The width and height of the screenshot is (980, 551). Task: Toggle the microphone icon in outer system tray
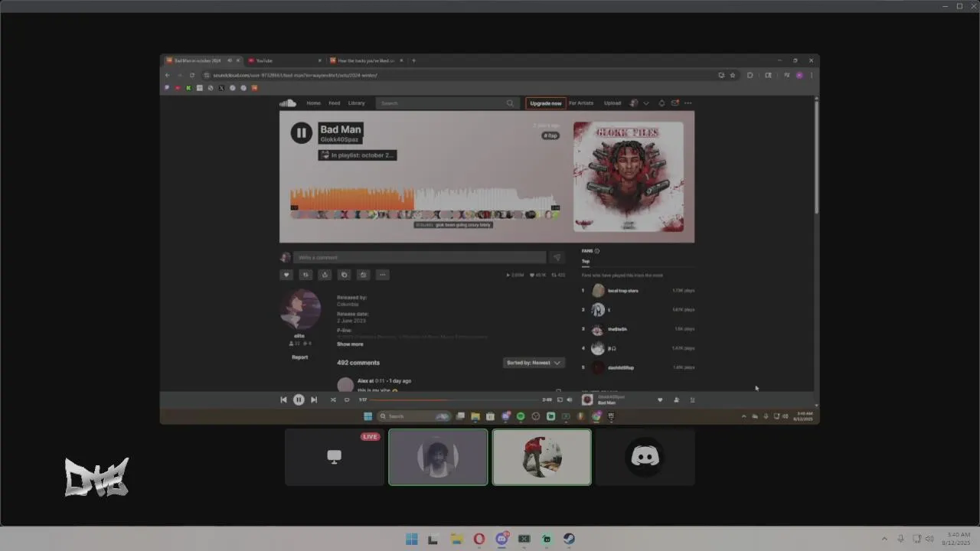tap(901, 539)
